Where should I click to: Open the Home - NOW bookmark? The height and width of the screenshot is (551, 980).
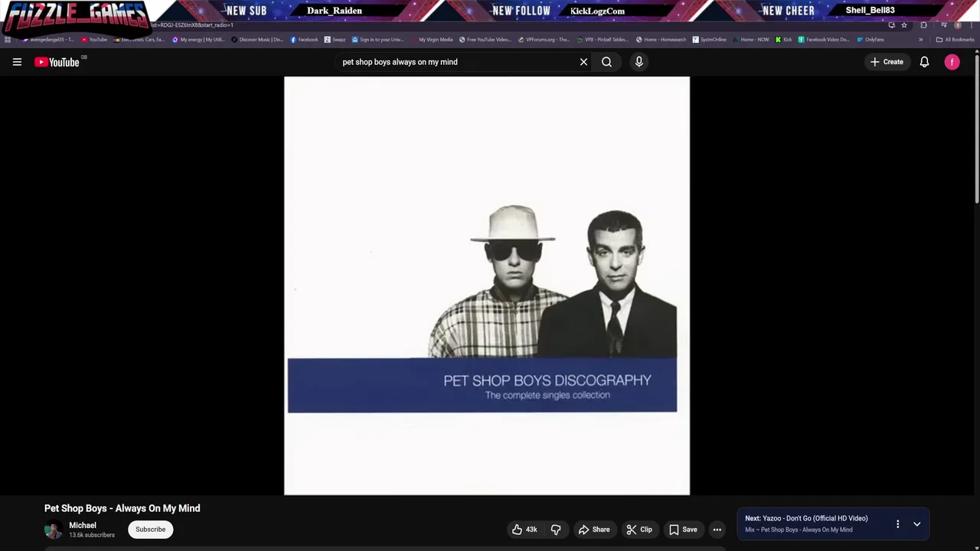click(750, 40)
